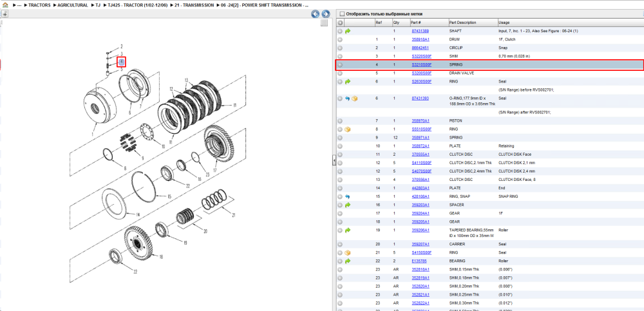
Task: Click the add-all plus icon in the table header
Action: tap(340, 23)
